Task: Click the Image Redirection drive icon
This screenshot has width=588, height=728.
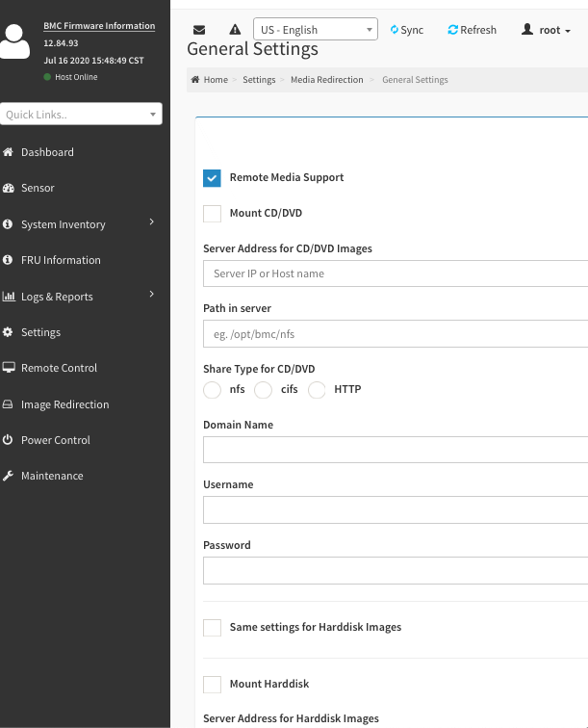Action: [8, 404]
